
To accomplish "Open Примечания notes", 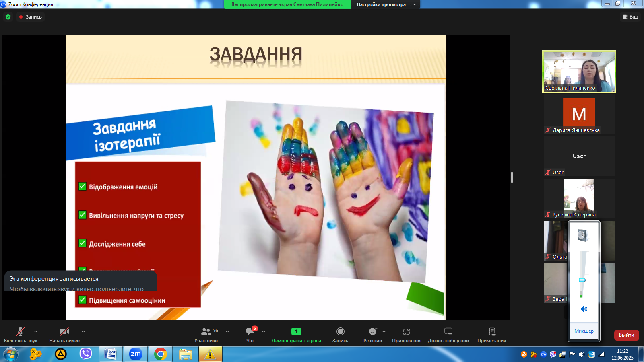I will 492,335.
